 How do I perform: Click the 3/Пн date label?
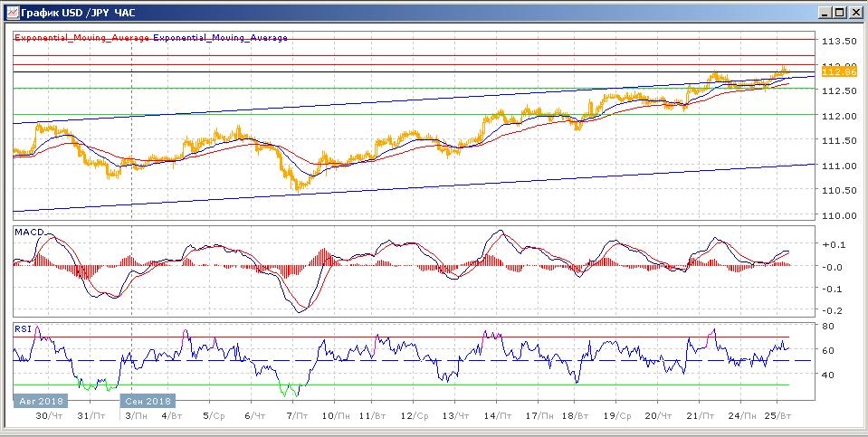(135, 415)
